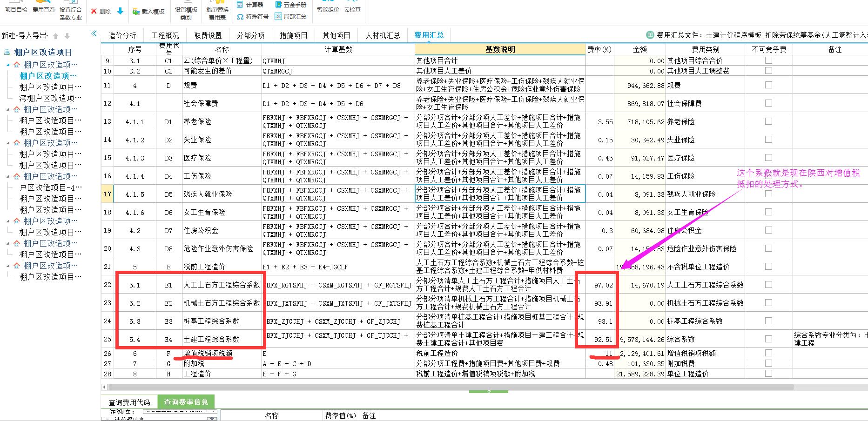The width and height of the screenshot is (868, 421).
Task: Click the red X 删除 button
Action: pos(101,11)
